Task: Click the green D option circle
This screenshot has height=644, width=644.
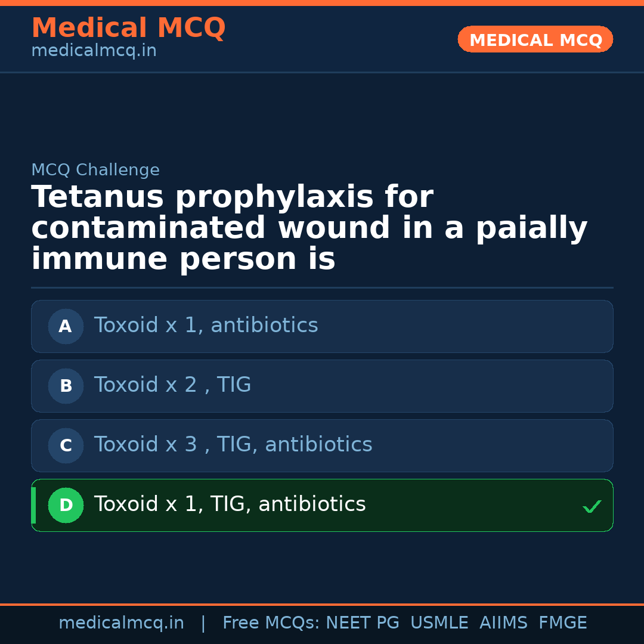Action: (x=66, y=505)
